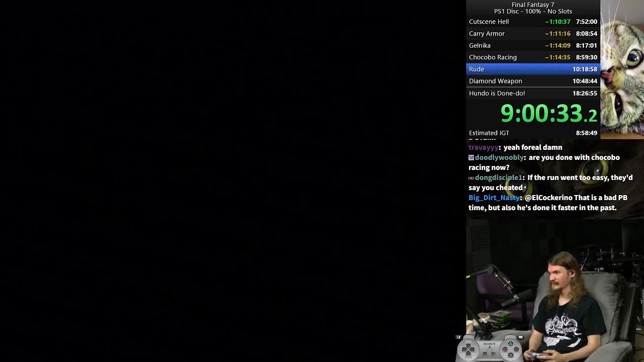Click the split time 10:48:44
Image resolution: width=644 pixels, height=362 pixels.
tap(585, 81)
